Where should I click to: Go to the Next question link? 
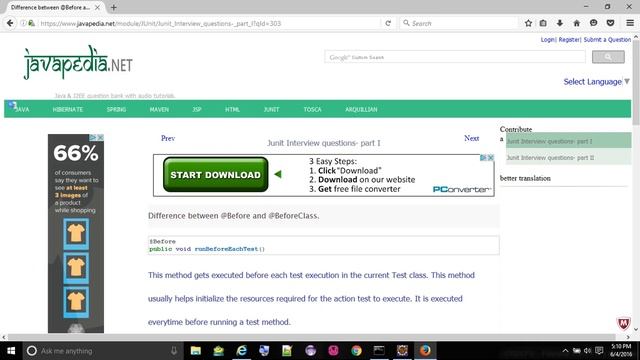tap(471, 138)
